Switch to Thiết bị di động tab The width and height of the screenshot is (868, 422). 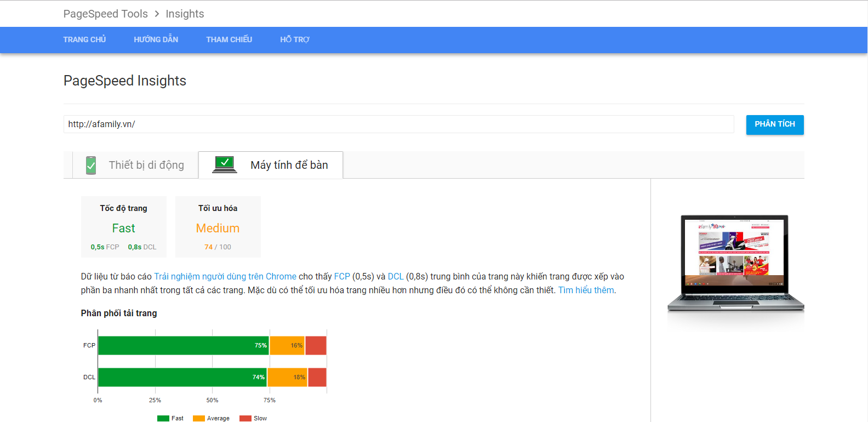tap(135, 165)
